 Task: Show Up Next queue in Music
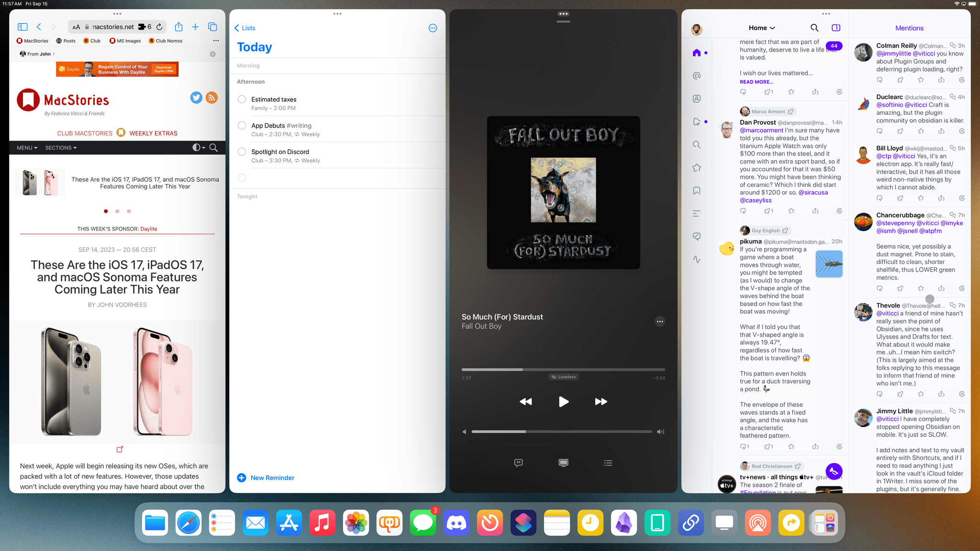click(x=608, y=463)
